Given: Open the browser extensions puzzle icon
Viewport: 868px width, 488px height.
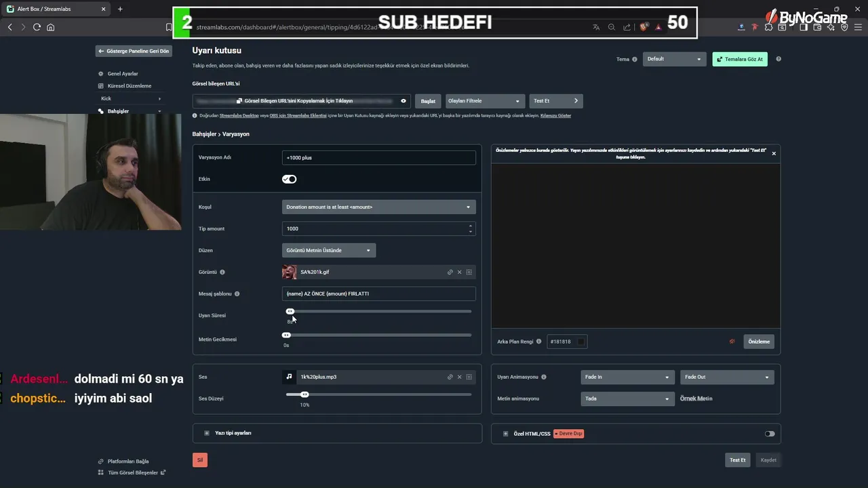Looking at the screenshot, I should coord(768,27).
